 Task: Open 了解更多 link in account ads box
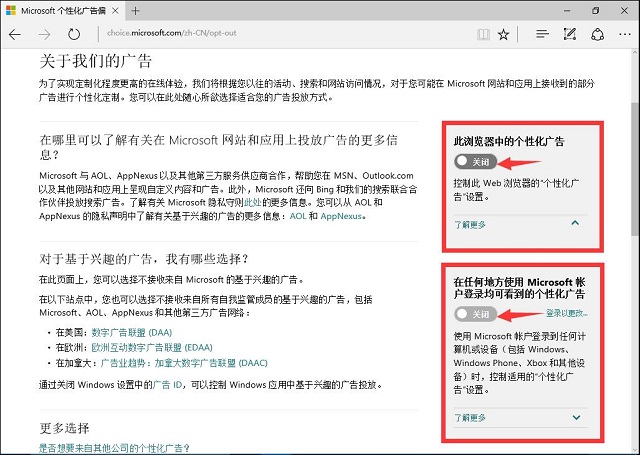click(x=470, y=418)
